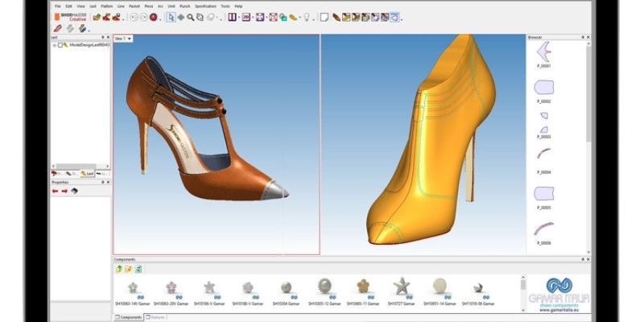Click the pan/move view tool
Image resolution: width=644 pixels, height=322 pixels.
(181, 17)
